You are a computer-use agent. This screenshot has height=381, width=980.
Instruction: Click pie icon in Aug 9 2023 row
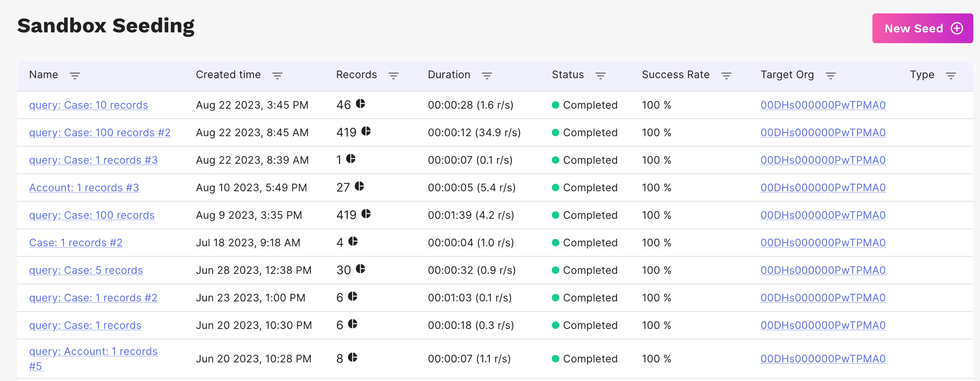[x=366, y=214]
